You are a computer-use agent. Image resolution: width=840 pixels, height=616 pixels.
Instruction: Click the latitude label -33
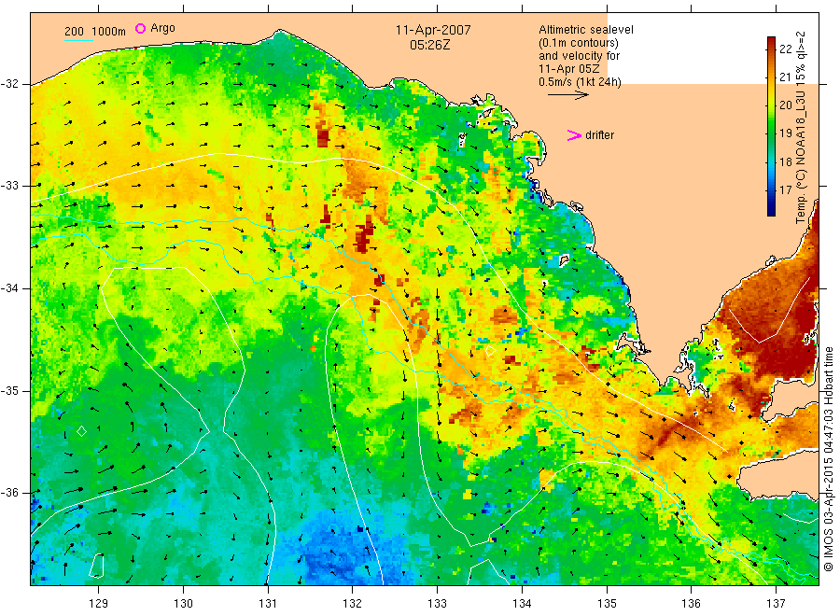9,186
